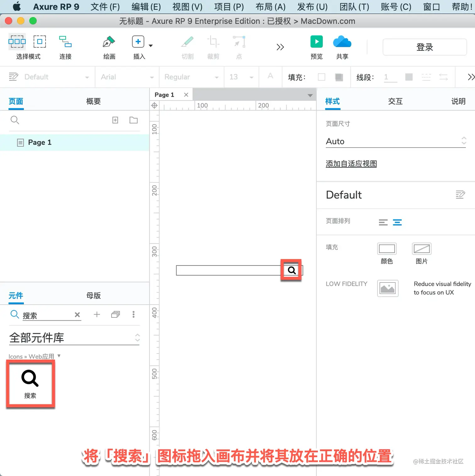This screenshot has height=476, width=475.
Task: Click the 插入 plus icon
Action: (x=138, y=41)
